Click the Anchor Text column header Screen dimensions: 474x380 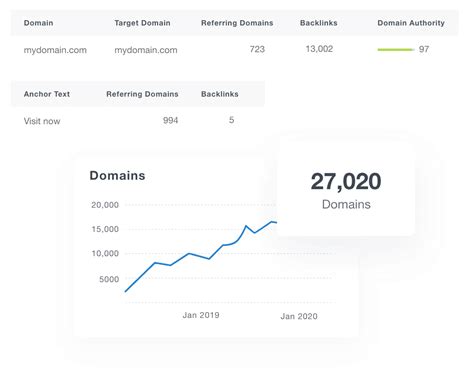click(47, 94)
